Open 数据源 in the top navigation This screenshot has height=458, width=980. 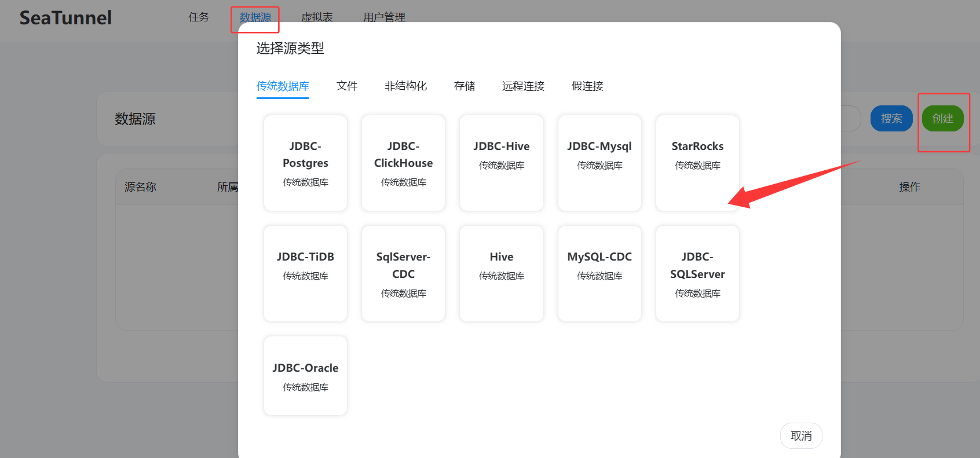255,17
